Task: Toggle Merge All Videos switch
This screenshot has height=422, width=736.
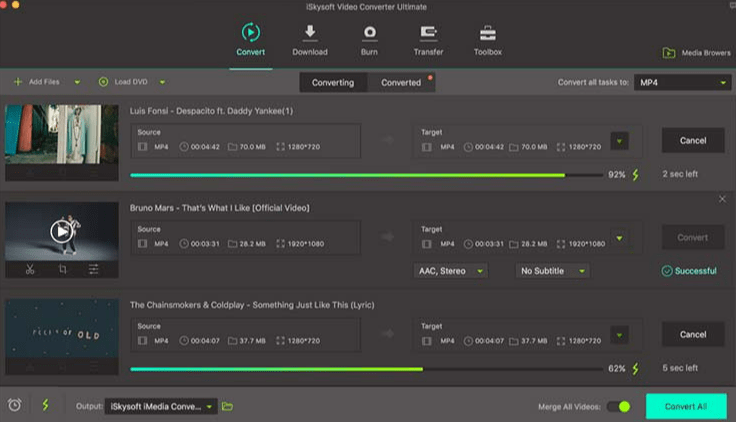Action: [620, 406]
